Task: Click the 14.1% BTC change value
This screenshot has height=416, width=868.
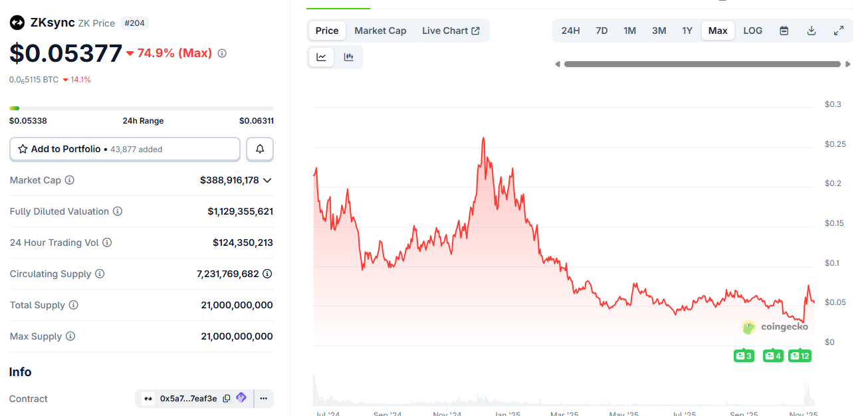Action: click(81, 80)
